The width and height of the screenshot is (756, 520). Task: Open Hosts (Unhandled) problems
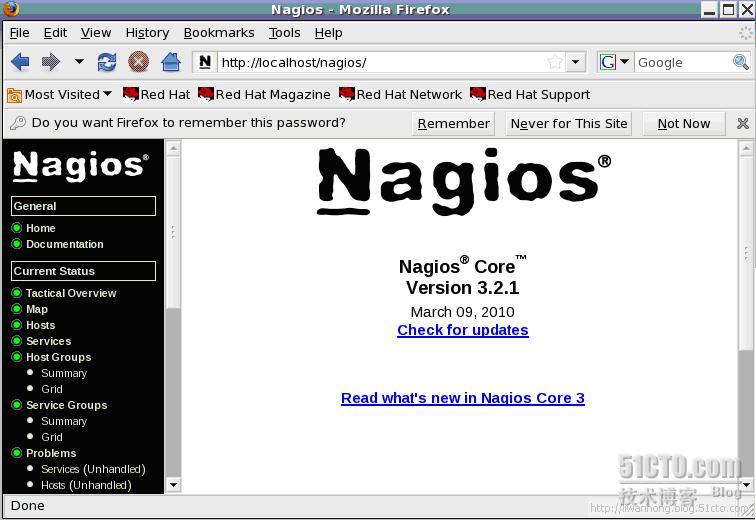86,485
